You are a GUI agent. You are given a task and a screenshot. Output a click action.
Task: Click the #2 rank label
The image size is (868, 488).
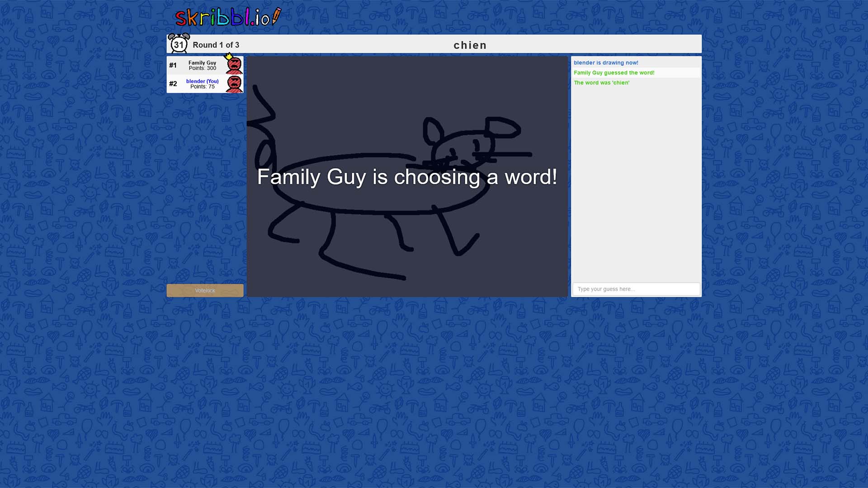[173, 84]
